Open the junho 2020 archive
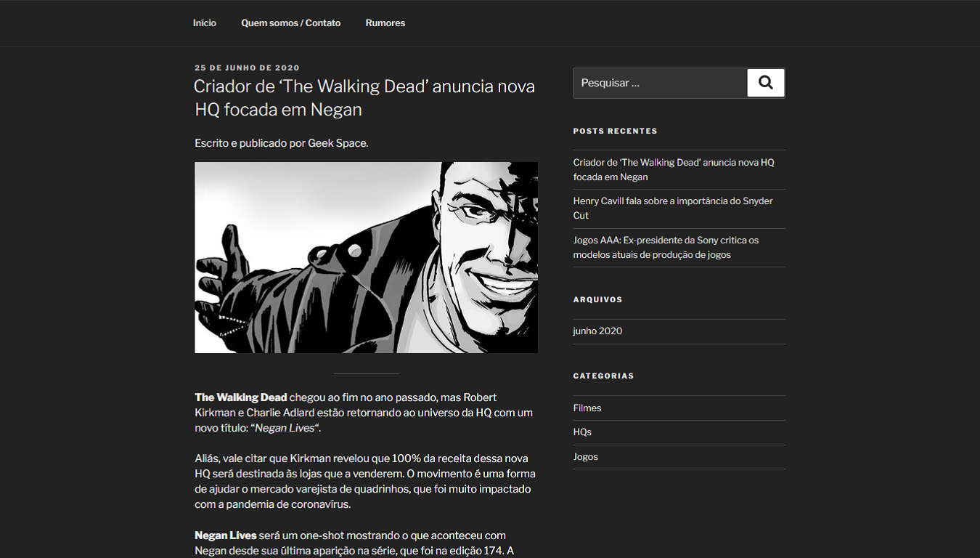The height and width of the screenshot is (558, 980). pos(597,331)
